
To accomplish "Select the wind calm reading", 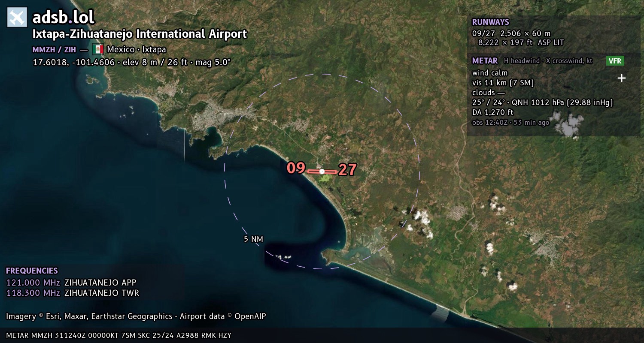I will (x=490, y=73).
